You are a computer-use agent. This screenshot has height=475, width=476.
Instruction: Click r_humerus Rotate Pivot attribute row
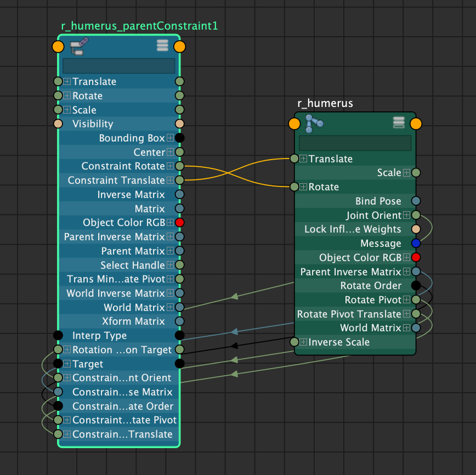(355, 300)
